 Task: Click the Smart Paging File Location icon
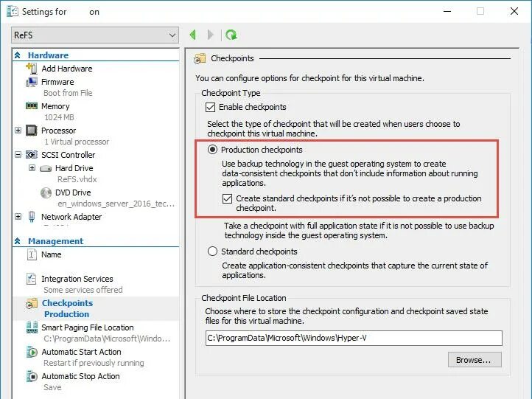32,327
